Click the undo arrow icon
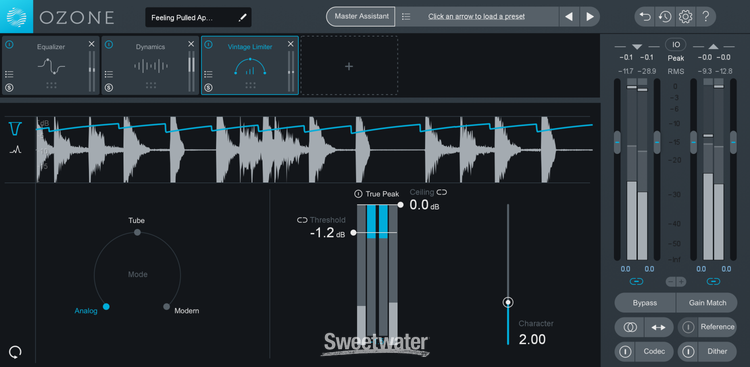 click(x=645, y=17)
